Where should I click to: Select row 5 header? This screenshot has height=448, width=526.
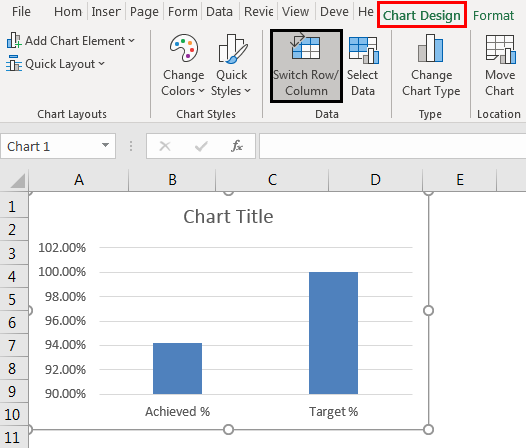point(14,299)
